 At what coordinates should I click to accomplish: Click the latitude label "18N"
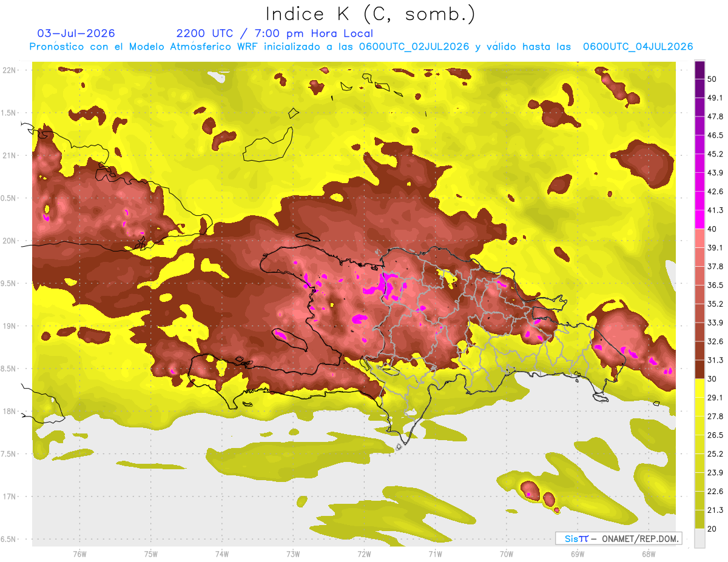pos(10,411)
